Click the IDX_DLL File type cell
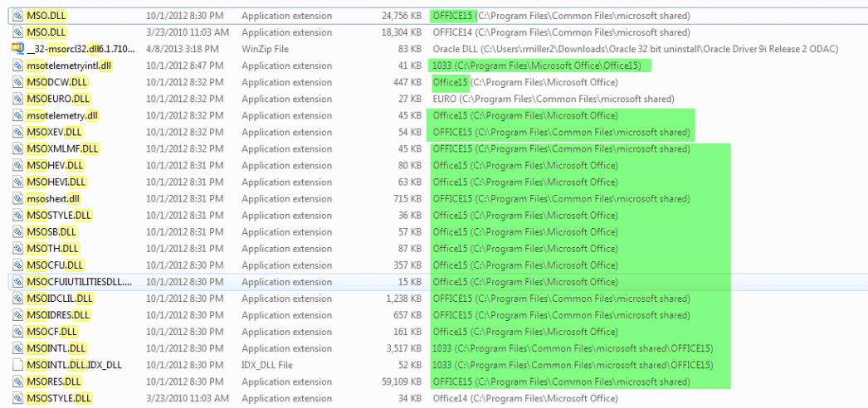The height and width of the screenshot is (408, 868). click(267, 365)
